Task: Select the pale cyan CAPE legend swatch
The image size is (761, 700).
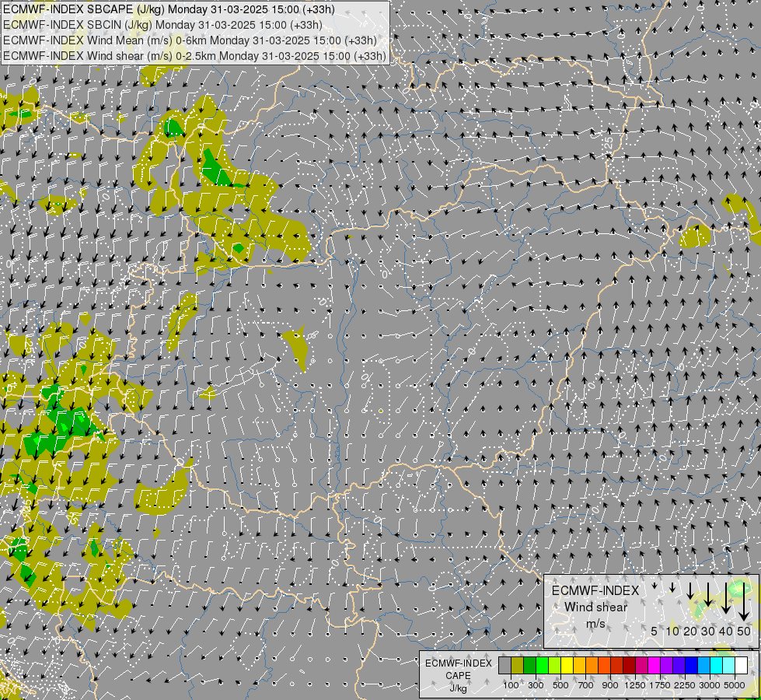Action: tap(729, 666)
